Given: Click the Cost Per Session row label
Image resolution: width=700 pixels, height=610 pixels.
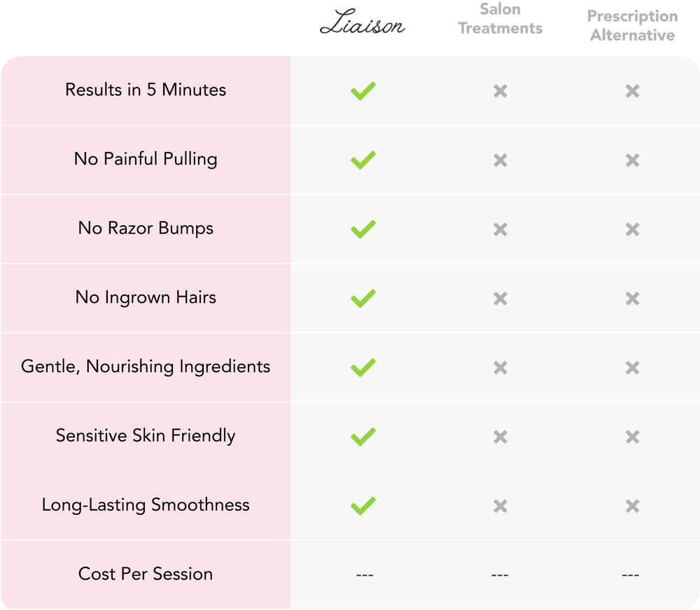Looking at the screenshot, I should [146, 574].
